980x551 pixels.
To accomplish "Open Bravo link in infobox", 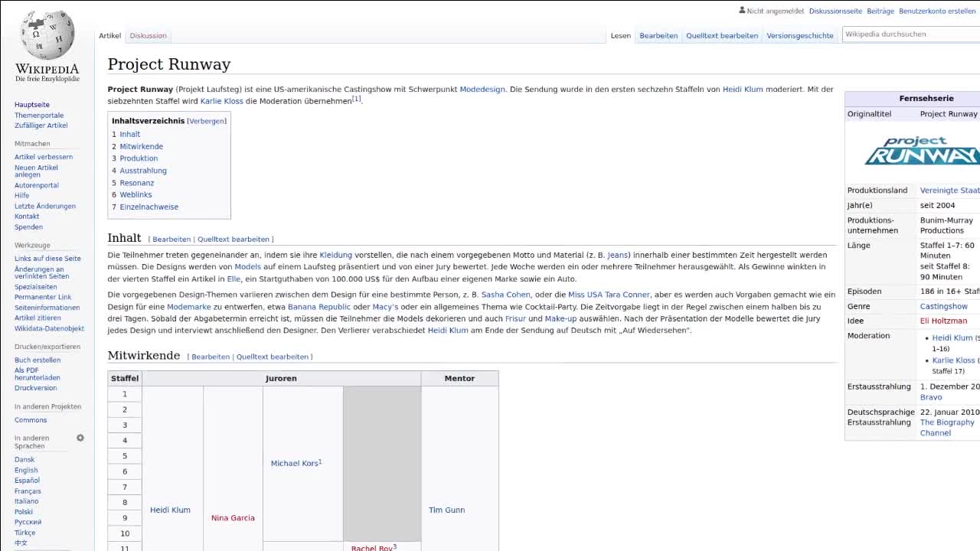I will coord(931,397).
